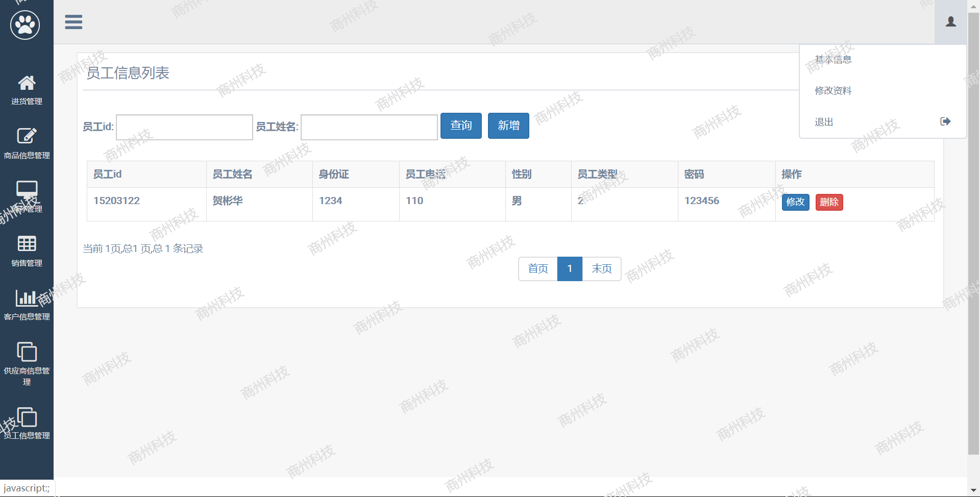The width and height of the screenshot is (980, 497).
Task: Click the vertical page scrollbar
Action: point(973,233)
